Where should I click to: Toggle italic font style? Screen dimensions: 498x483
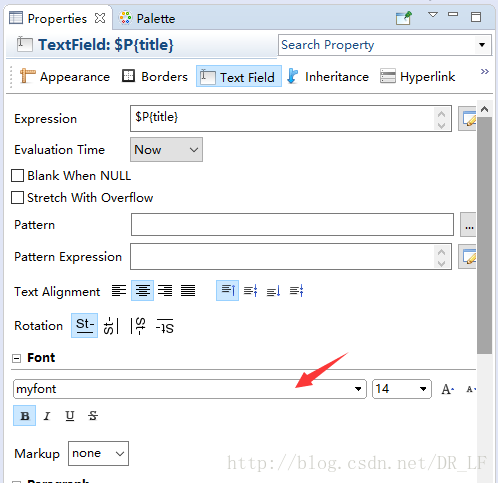click(47, 416)
